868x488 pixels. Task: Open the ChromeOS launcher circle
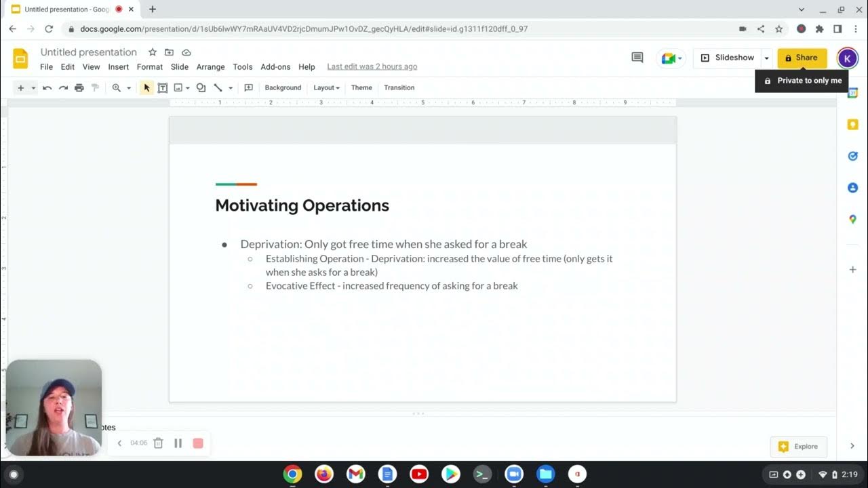[x=14, y=474]
